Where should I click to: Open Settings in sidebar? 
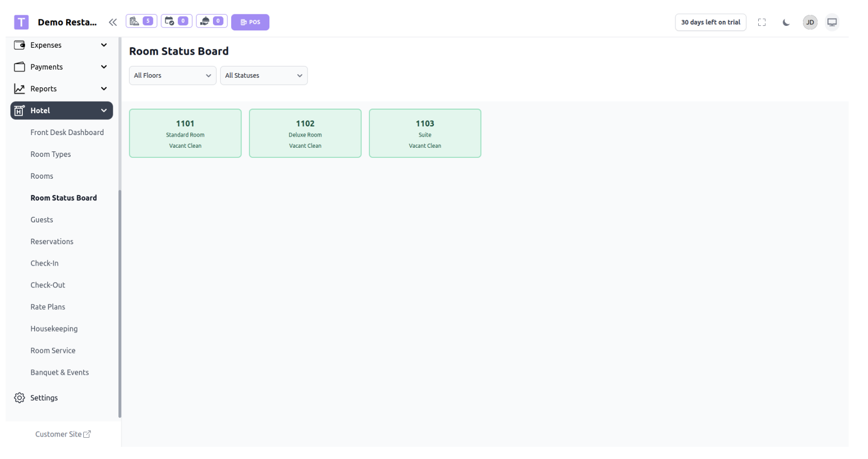pyautogui.click(x=44, y=398)
